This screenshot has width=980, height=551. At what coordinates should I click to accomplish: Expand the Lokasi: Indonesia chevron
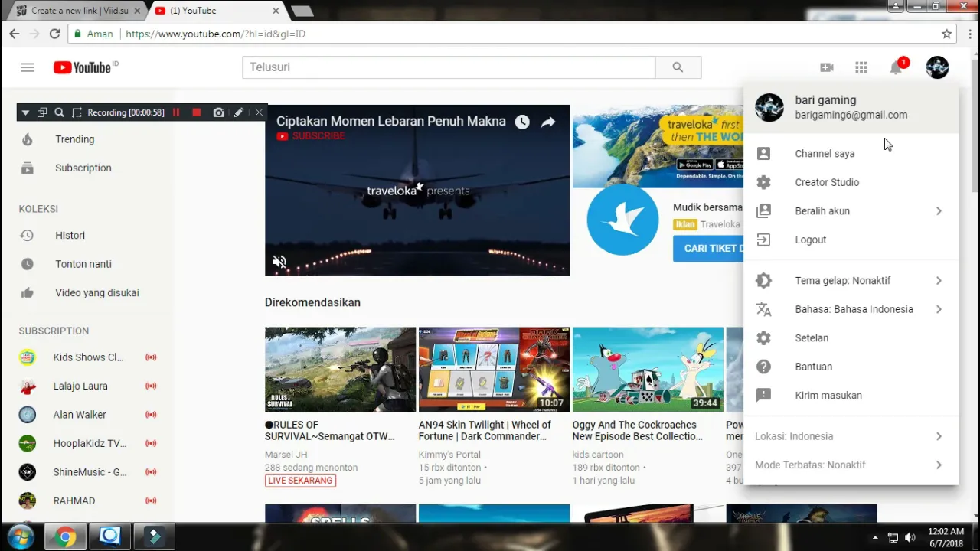(x=939, y=436)
